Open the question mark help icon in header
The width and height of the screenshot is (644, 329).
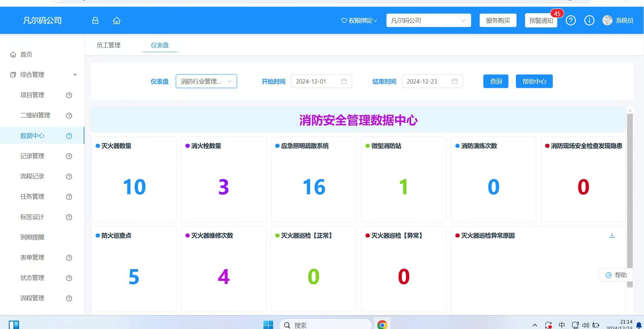571,21
